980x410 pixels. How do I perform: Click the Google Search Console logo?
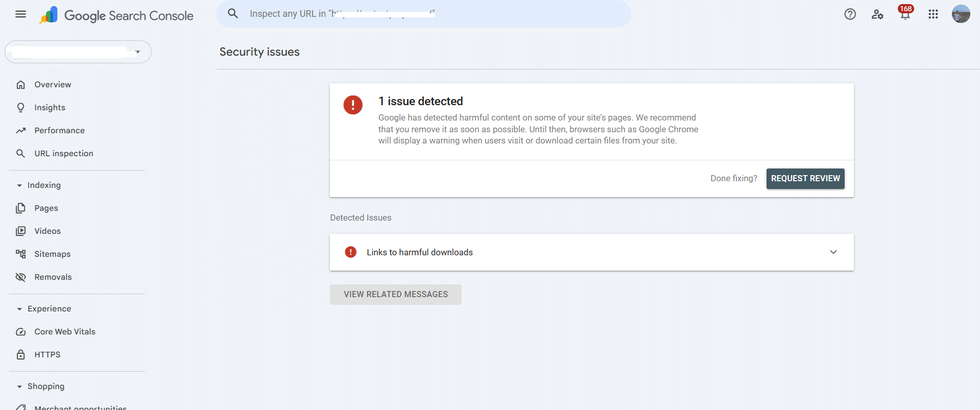click(x=116, y=15)
